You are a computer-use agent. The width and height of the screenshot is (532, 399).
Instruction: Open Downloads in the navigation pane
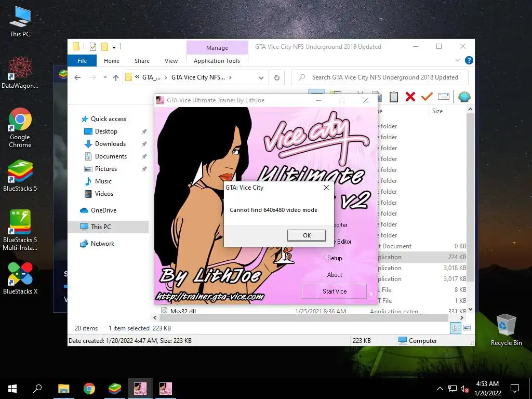(x=110, y=144)
